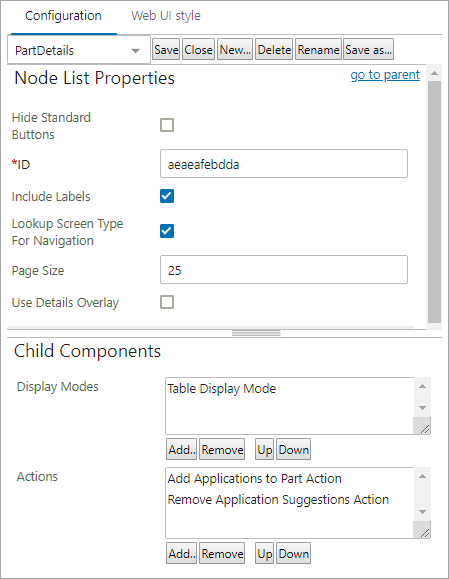Click into the Page Size field
This screenshot has height=579, width=449.
pos(284,270)
